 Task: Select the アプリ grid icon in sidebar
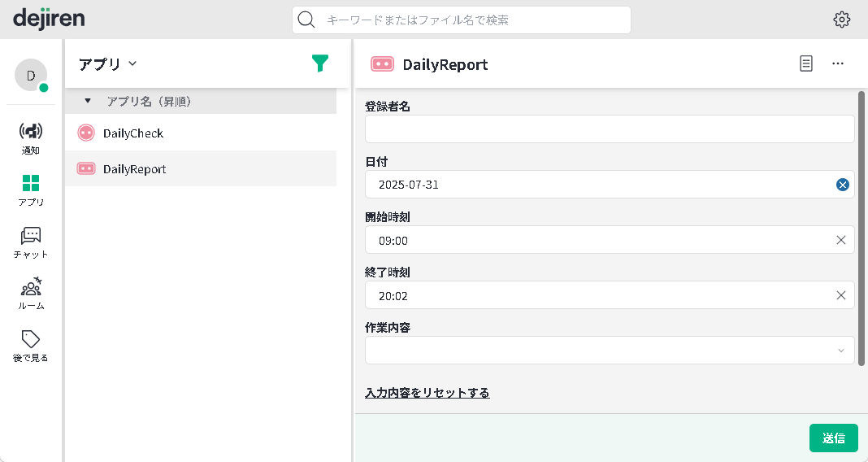(30, 184)
